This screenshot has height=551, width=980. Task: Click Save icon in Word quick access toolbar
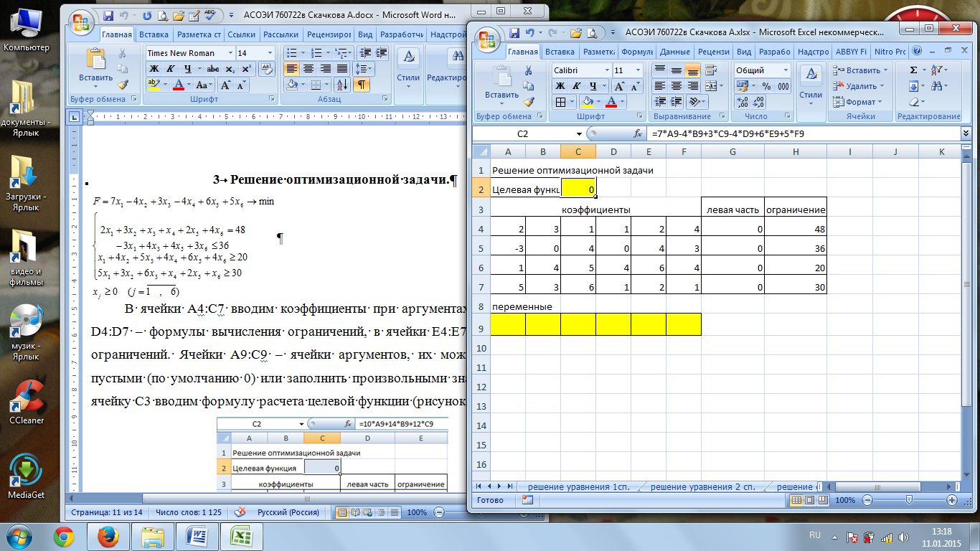pos(108,15)
